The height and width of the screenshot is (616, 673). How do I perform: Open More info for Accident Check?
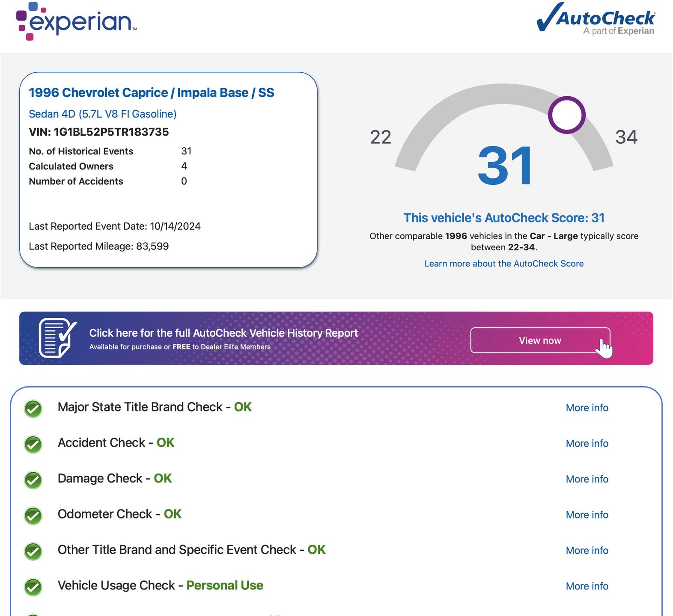click(587, 444)
